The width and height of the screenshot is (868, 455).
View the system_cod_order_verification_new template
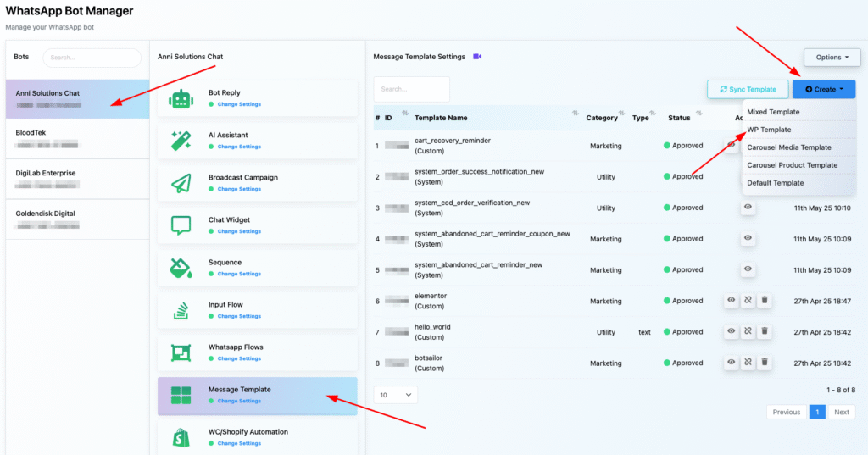pos(748,207)
